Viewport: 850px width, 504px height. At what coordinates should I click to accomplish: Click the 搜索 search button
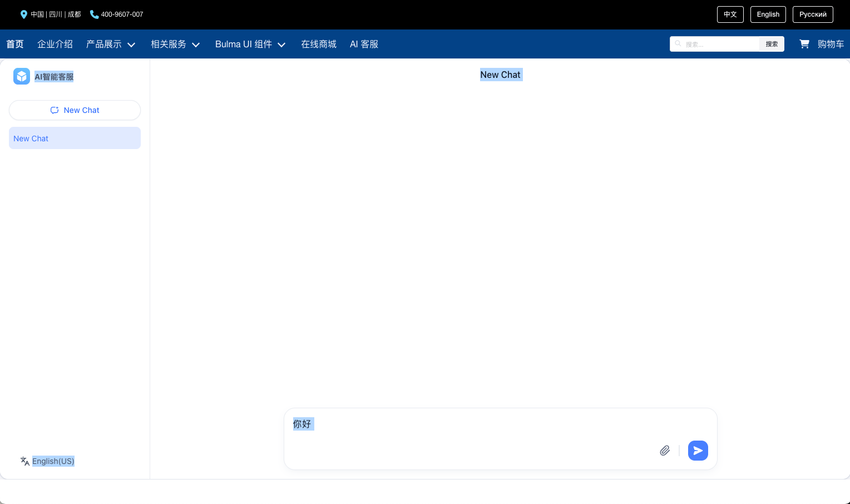(x=772, y=44)
